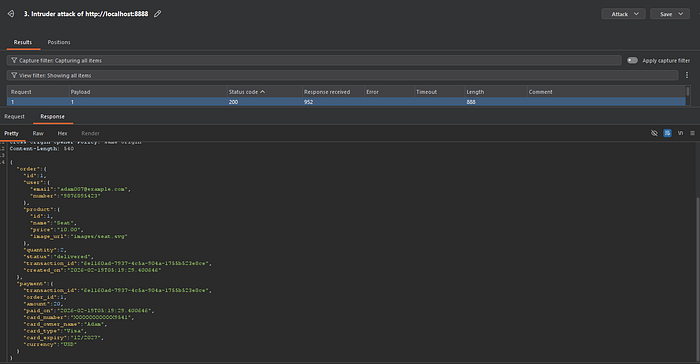
Task: Switch to the Positions tab
Action: [59, 42]
